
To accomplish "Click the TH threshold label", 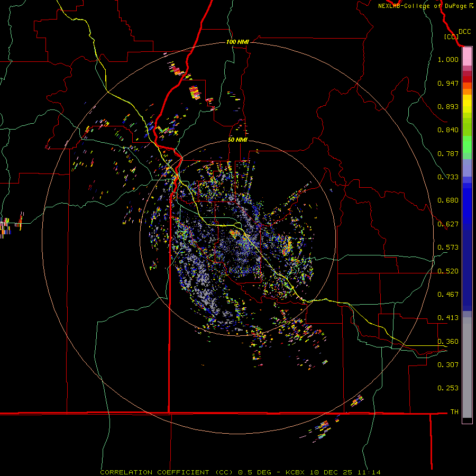I will [x=454, y=412].
